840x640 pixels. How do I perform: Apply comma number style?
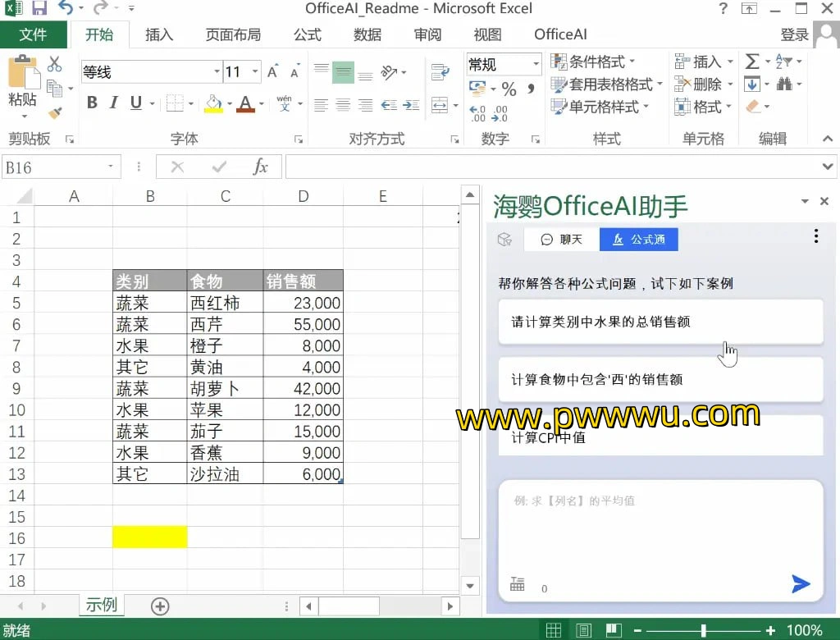pyautogui.click(x=531, y=89)
